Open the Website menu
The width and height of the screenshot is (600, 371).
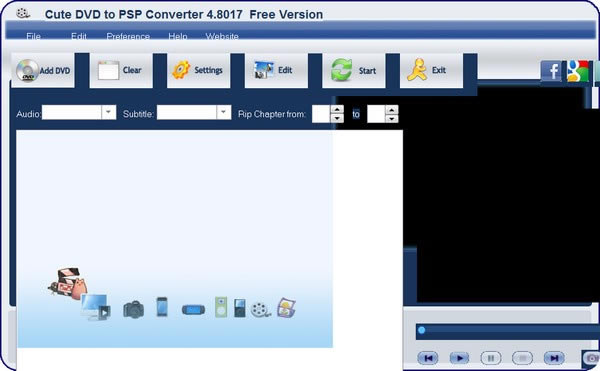(x=222, y=36)
